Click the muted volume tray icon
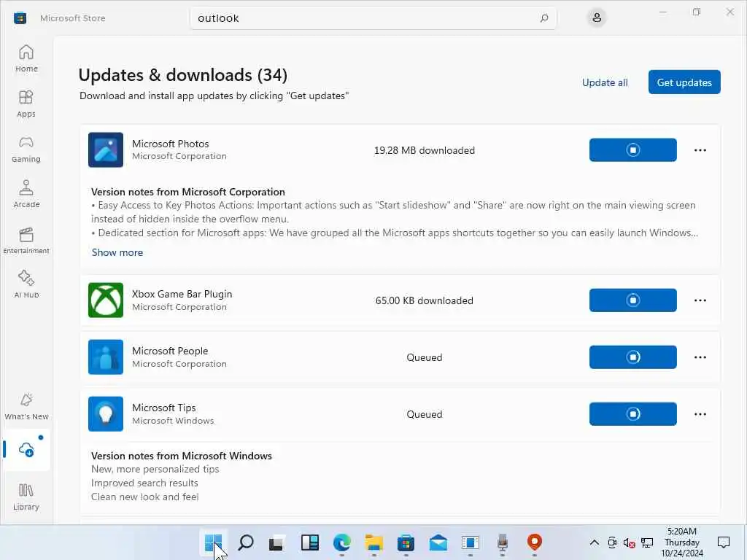Viewport: 747px width, 560px height. coord(629,542)
